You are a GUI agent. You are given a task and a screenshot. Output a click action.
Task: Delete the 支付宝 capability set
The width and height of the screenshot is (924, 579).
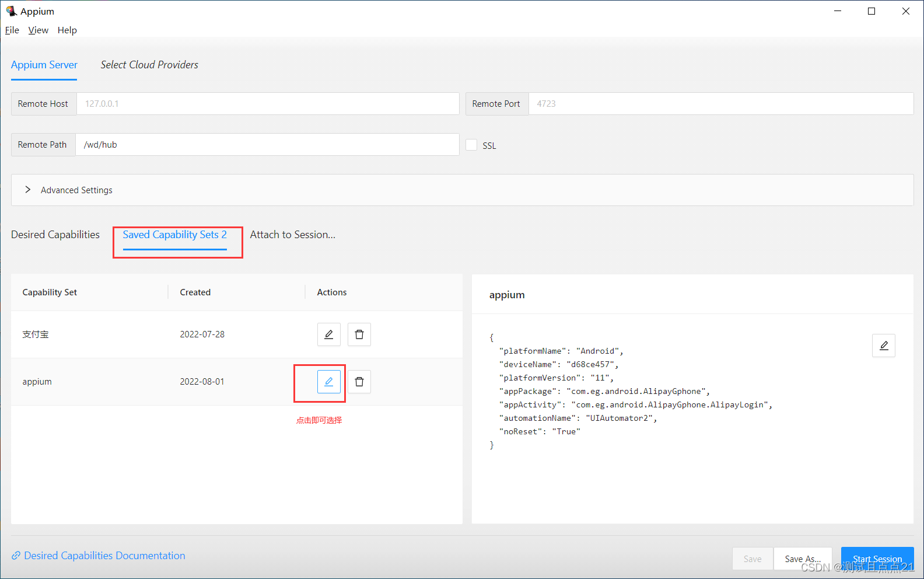(359, 334)
